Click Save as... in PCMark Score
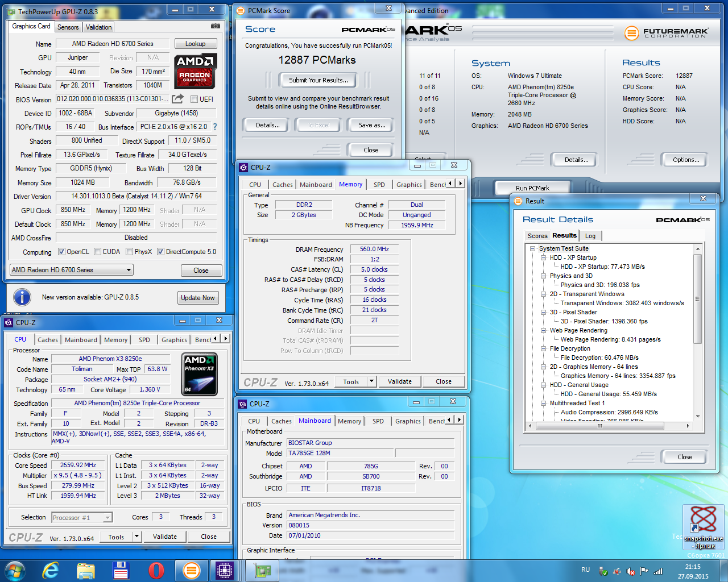Image resolution: width=728 pixels, height=582 pixels. (x=372, y=125)
